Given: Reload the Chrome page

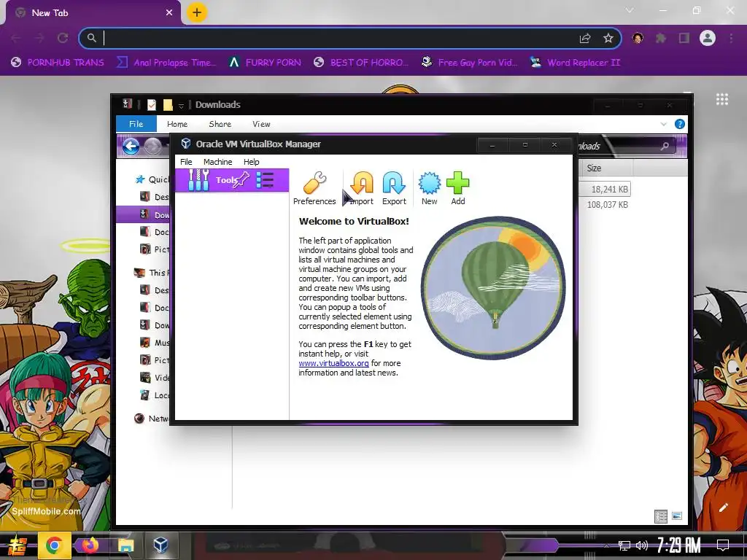Looking at the screenshot, I should pyautogui.click(x=63, y=38).
